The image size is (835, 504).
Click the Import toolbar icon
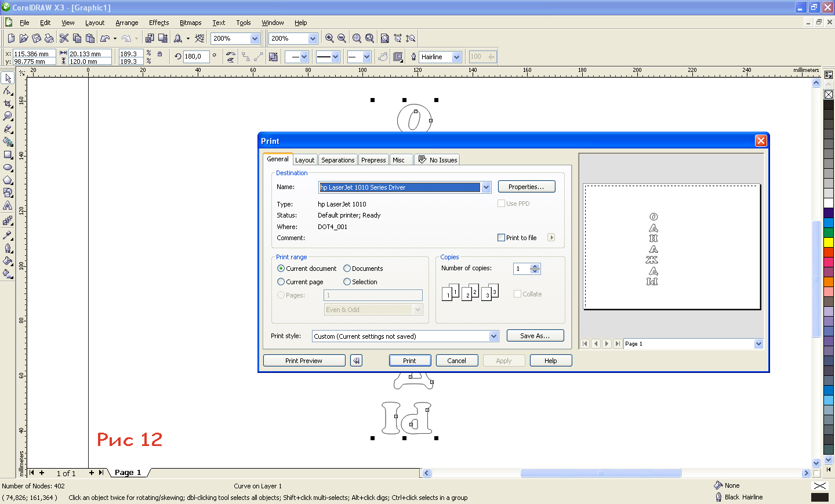150,38
